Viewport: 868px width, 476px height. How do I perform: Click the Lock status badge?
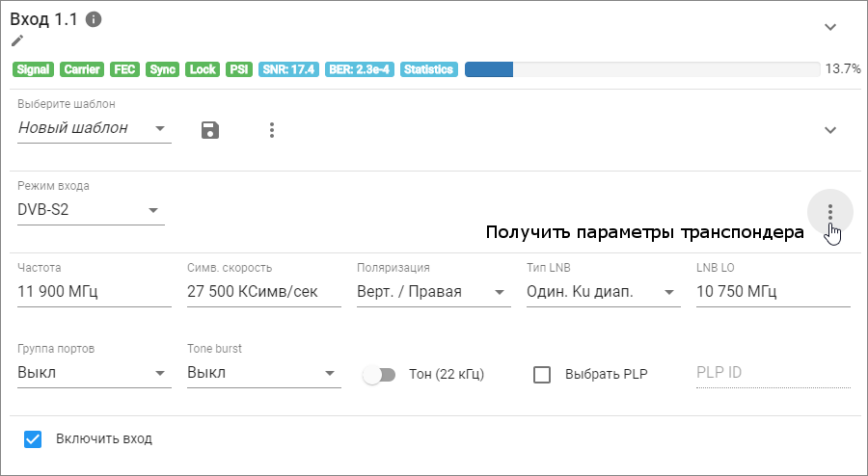[203, 69]
